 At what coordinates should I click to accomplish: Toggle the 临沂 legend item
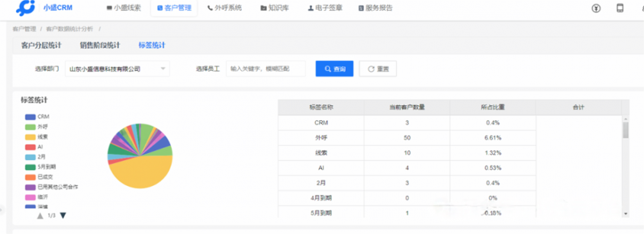click(37, 197)
